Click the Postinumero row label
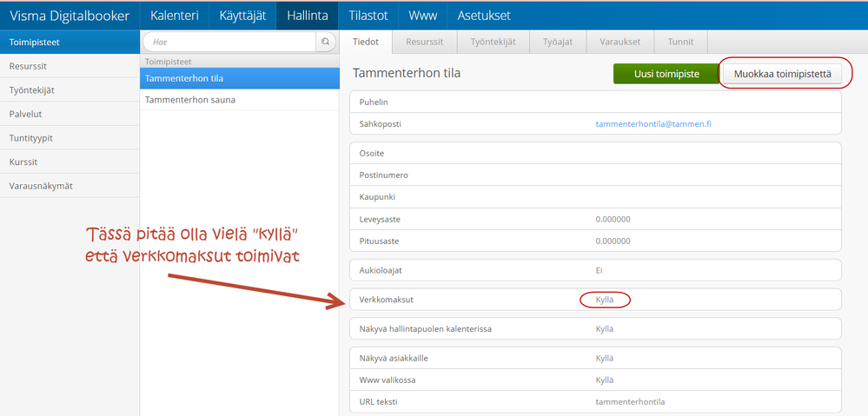 [384, 175]
